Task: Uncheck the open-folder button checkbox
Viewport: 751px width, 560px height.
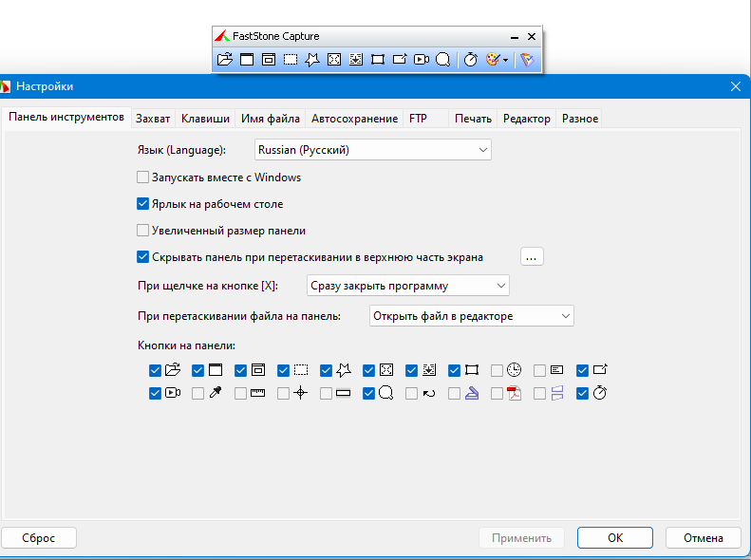Action: (x=155, y=370)
